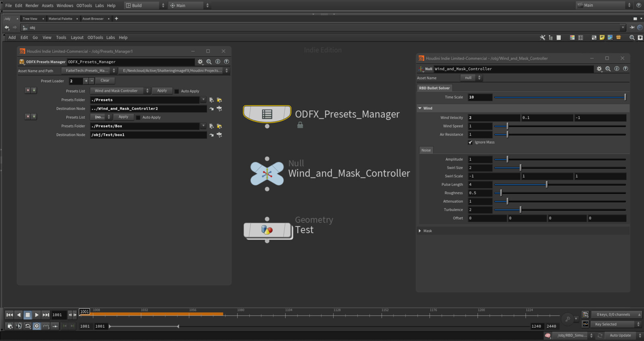Open the Wind and Mask Controller presets dropdown
This screenshot has width=644, height=341.
[120, 91]
